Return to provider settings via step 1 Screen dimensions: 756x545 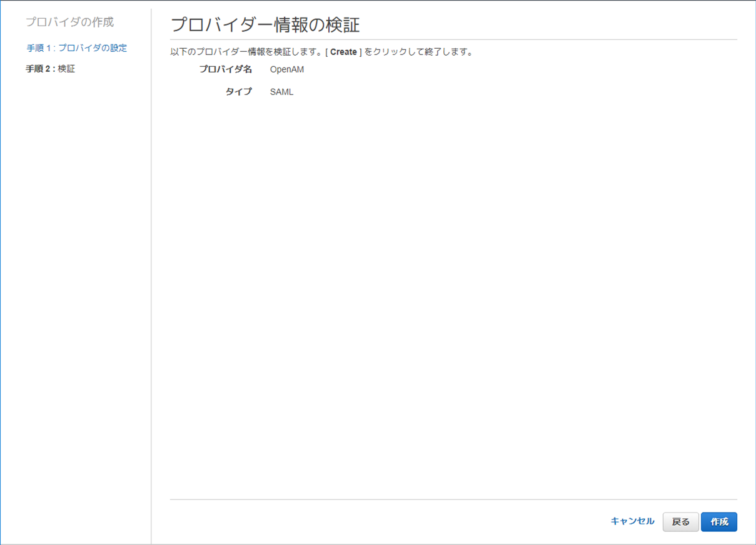[75, 47]
